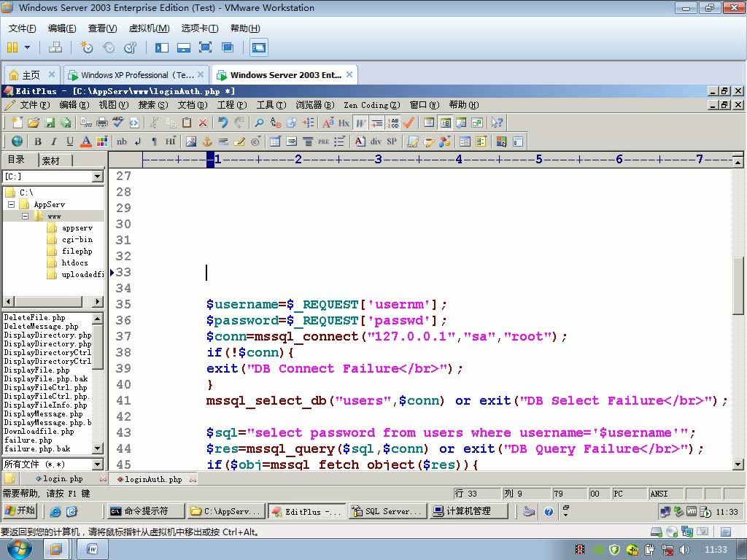Toggle Word Wrap W button
This screenshot has width=747, height=560.
[360, 122]
